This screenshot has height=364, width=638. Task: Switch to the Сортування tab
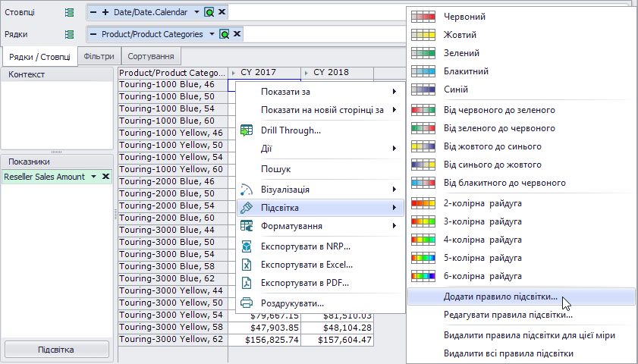pos(151,56)
